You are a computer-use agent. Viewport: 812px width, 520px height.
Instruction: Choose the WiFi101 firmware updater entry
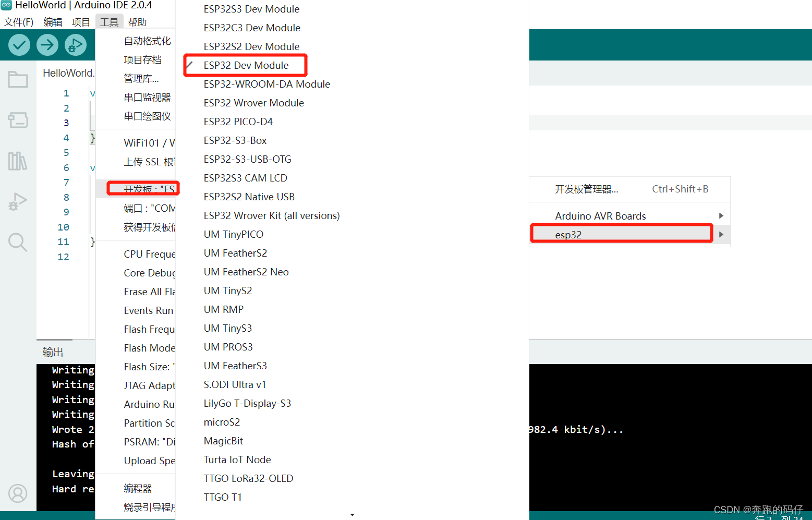(136, 143)
